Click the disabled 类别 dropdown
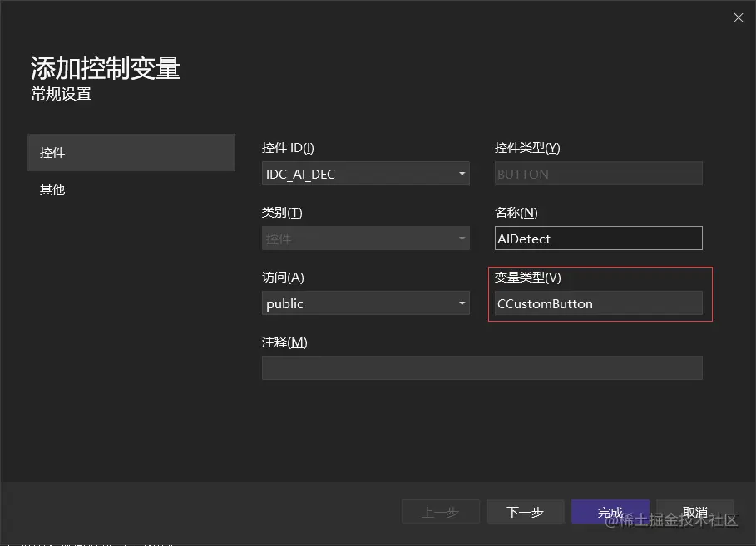This screenshot has width=756, height=546. pyautogui.click(x=365, y=239)
